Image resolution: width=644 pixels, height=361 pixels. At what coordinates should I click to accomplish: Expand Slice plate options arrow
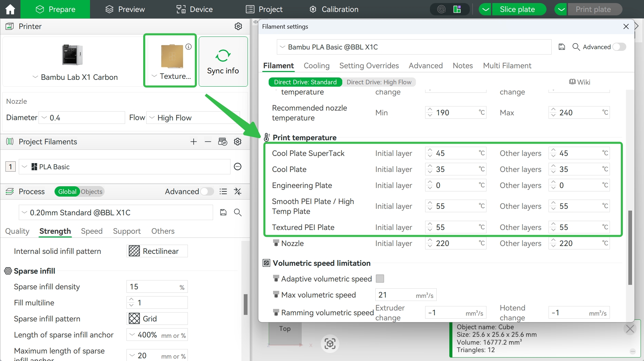click(485, 9)
